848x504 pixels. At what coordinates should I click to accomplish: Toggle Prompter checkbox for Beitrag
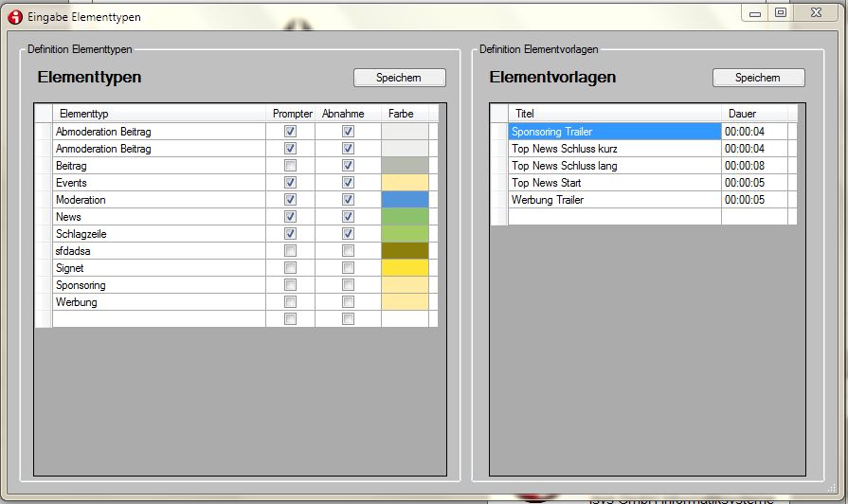291,166
